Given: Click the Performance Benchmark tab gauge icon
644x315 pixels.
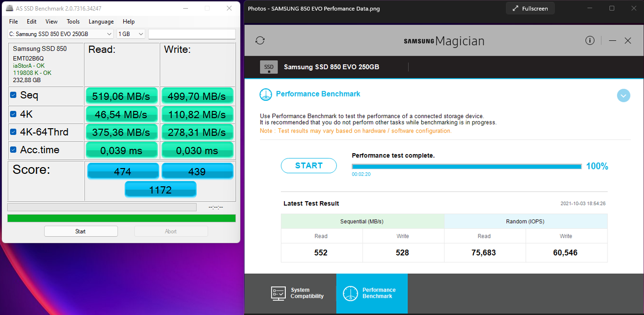Looking at the screenshot, I should tap(351, 293).
